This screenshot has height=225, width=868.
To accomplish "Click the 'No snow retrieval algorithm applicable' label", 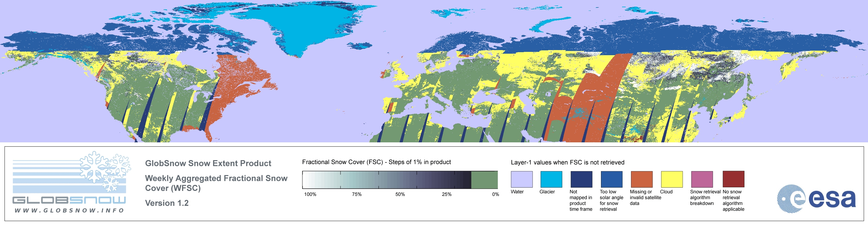I will [x=734, y=200].
